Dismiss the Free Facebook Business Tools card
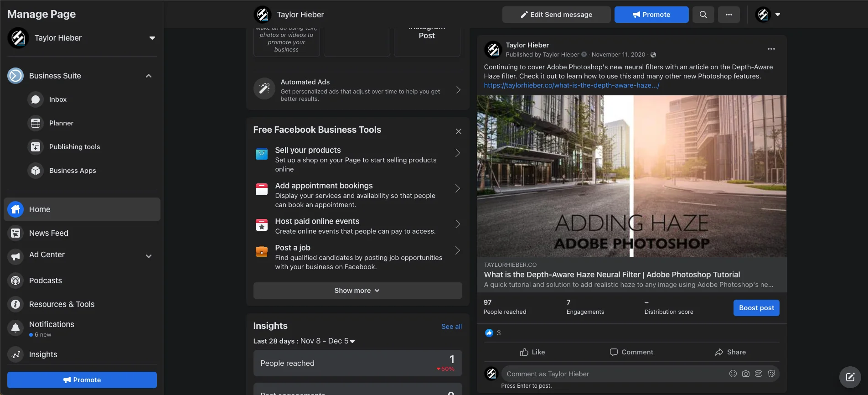This screenshot has width=868, height=395. (x=459, y=131)
